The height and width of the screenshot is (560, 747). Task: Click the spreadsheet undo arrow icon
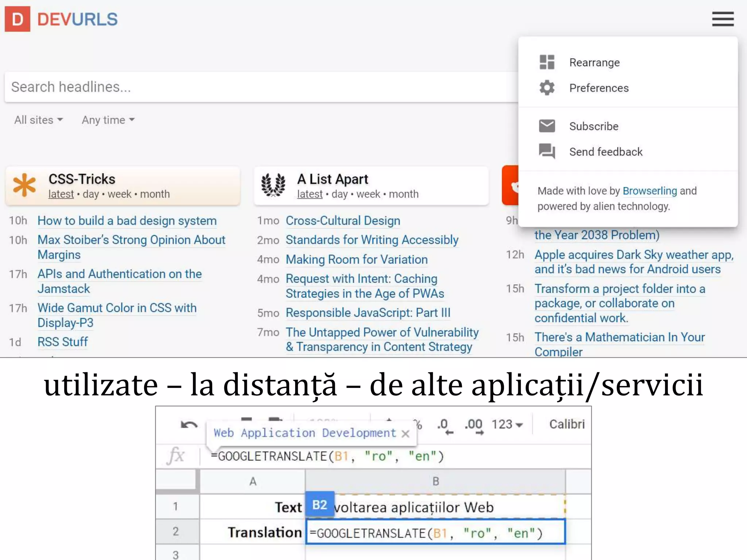click(x=189, y=425)
